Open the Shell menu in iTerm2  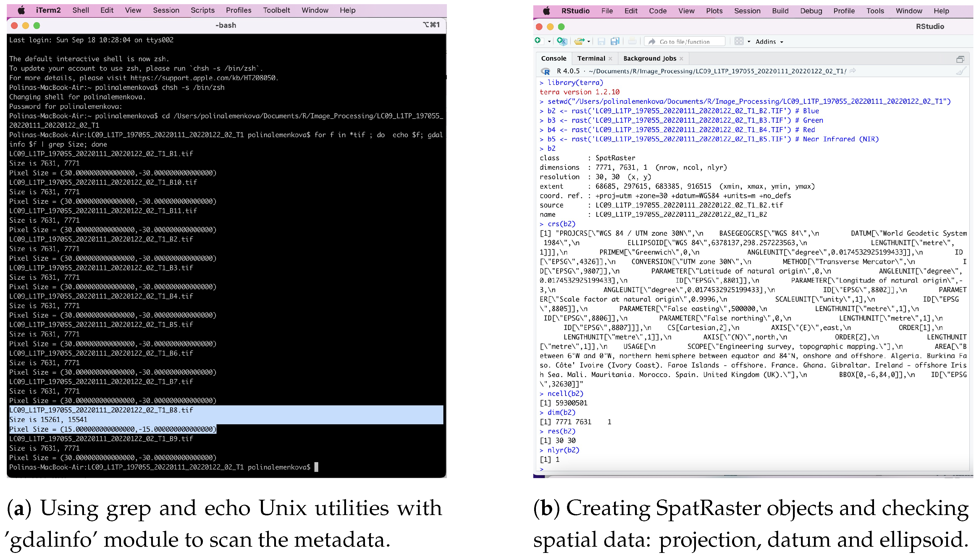click(80, 10)
